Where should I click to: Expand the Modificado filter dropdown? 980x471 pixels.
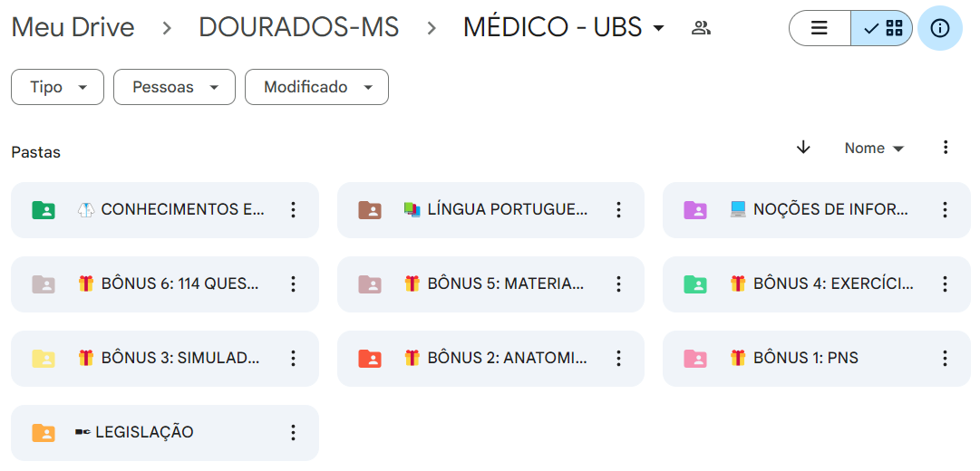click(316, 87)
